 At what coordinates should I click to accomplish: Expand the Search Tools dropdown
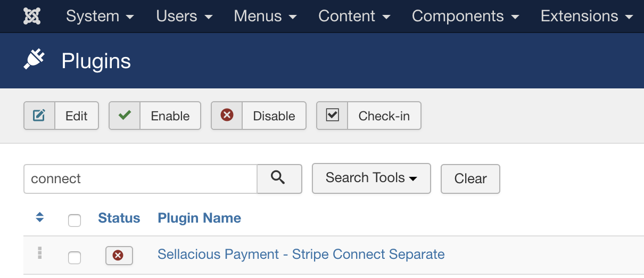point(371,178)
